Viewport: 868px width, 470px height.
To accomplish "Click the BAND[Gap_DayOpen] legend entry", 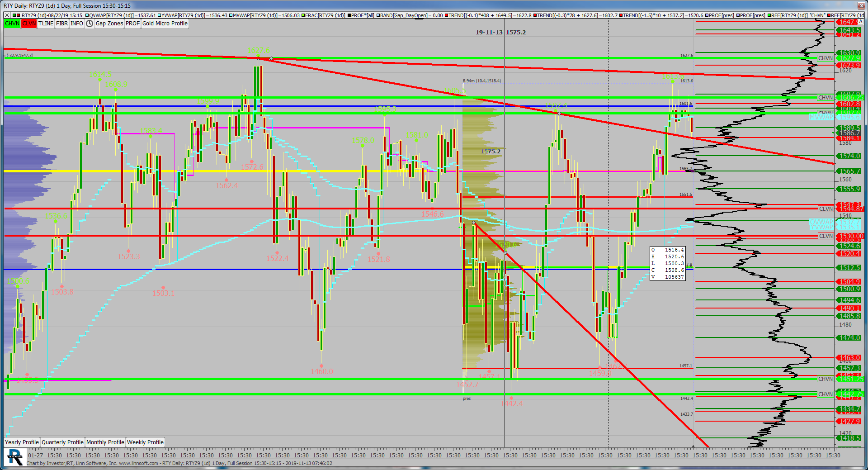I will coord(410,15).
